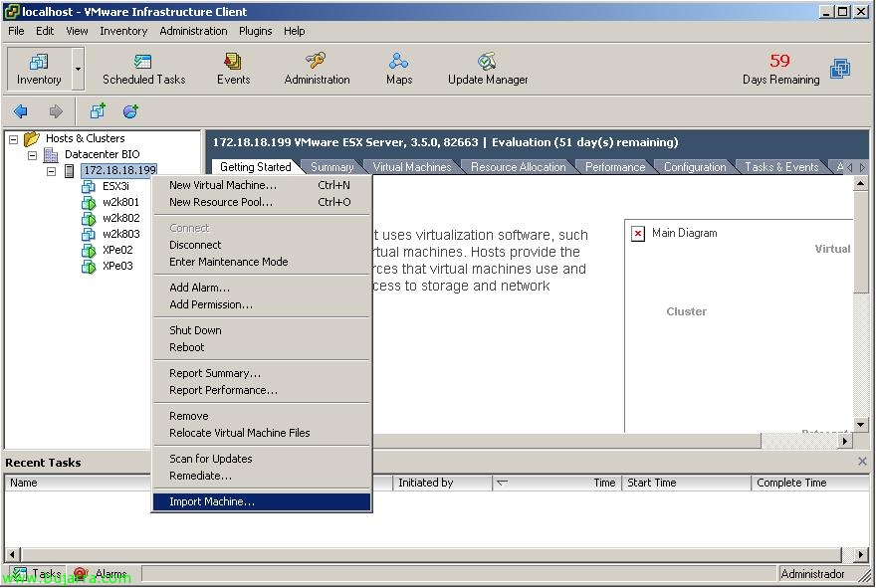The image size is (876, 588).
Task: Show more tabs with the right tab arrow
Action: (862, 167)
